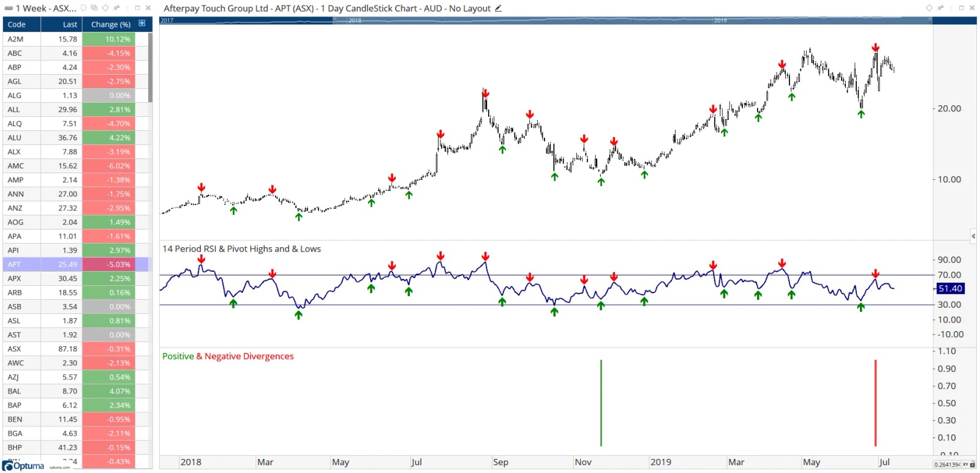Image resolution: width=980 pixels, height=473 pixels.
Task: Select the ALQ row in the watchlist
Action: pyautogui.click(x=76, y=124)
